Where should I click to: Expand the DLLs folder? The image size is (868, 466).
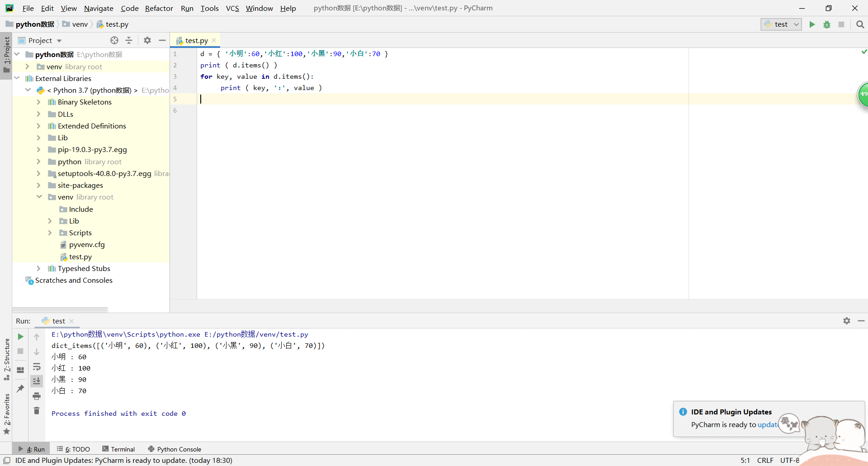tap(38, 114)
